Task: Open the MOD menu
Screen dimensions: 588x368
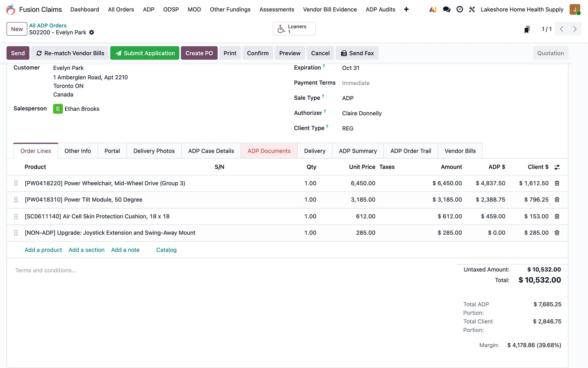Action: (x=194, y=9)
